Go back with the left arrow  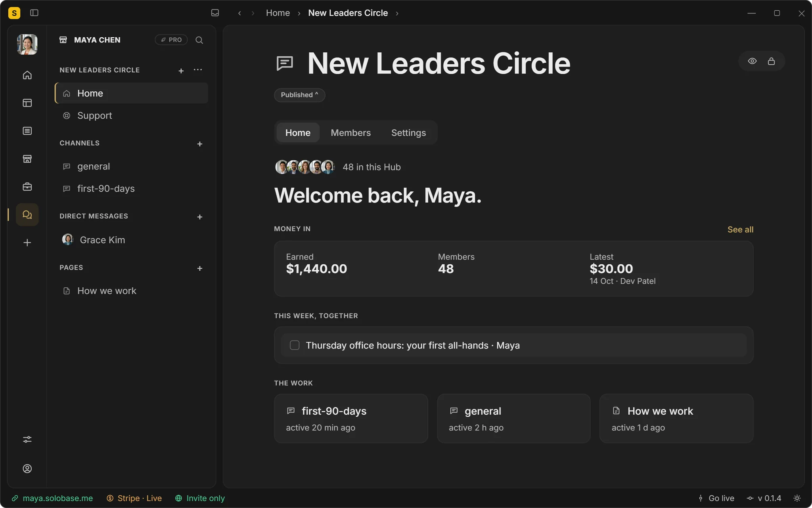pos(239,13)
